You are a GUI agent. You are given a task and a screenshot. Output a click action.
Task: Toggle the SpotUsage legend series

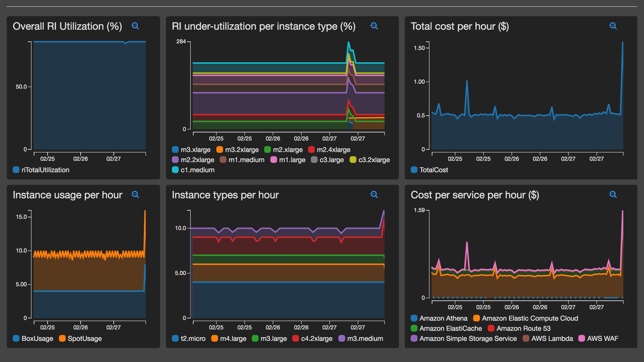(85, 338)
